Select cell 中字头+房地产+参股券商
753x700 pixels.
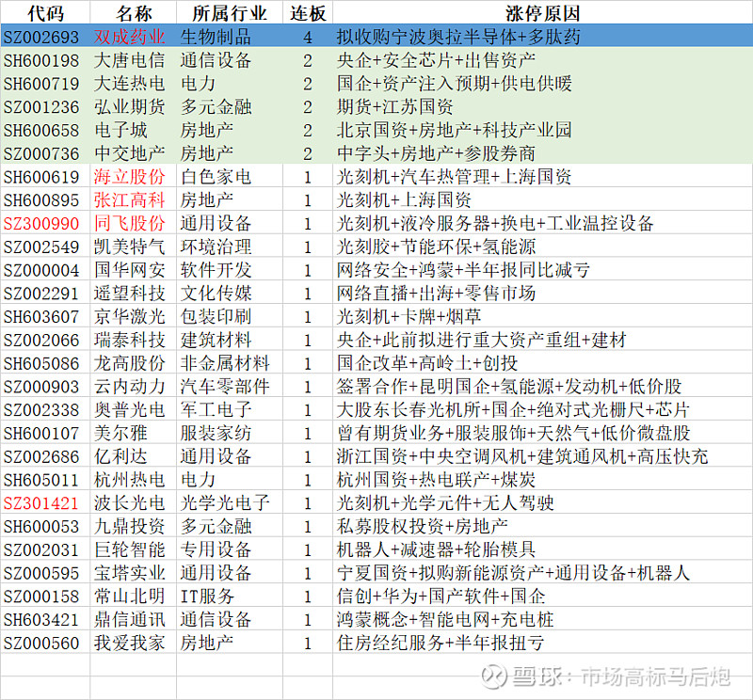click(x=436, y=153)
